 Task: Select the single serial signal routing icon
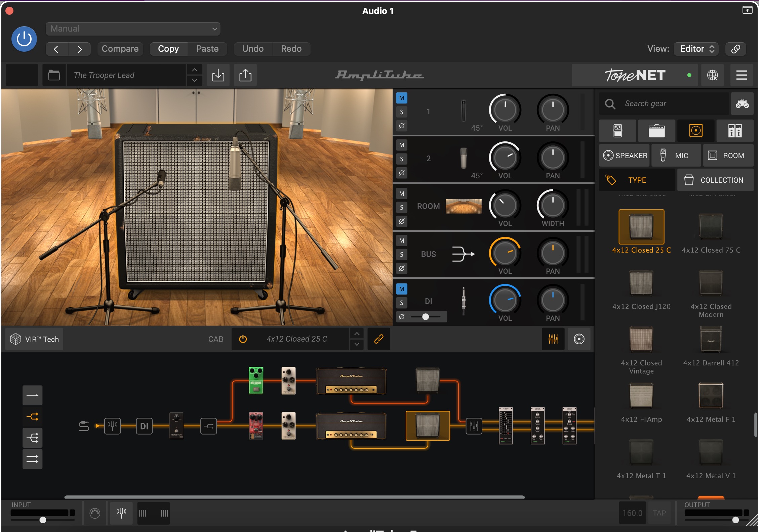click(33, 395)
